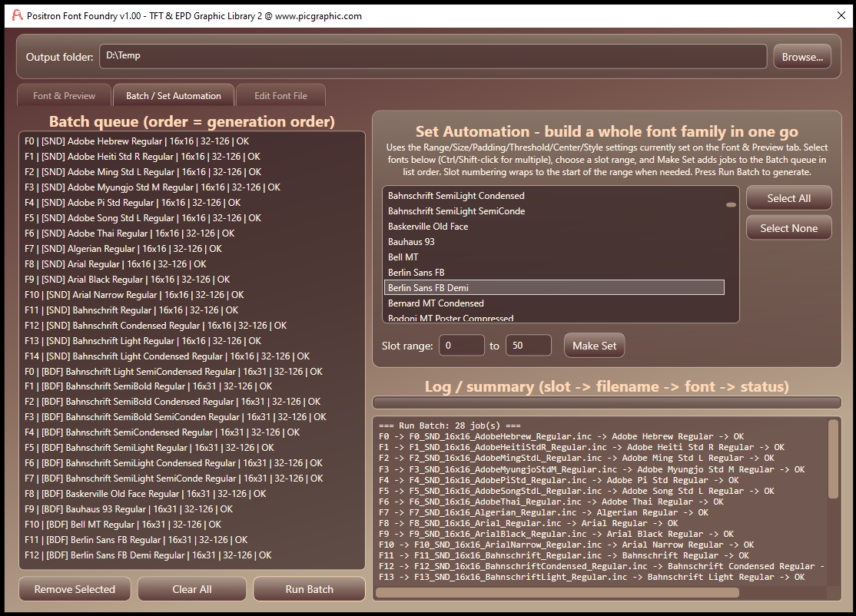Switch to the Edit Font File tab
Image resolution: width=856 pixels, height=616 pixels.
pos(280,95)
